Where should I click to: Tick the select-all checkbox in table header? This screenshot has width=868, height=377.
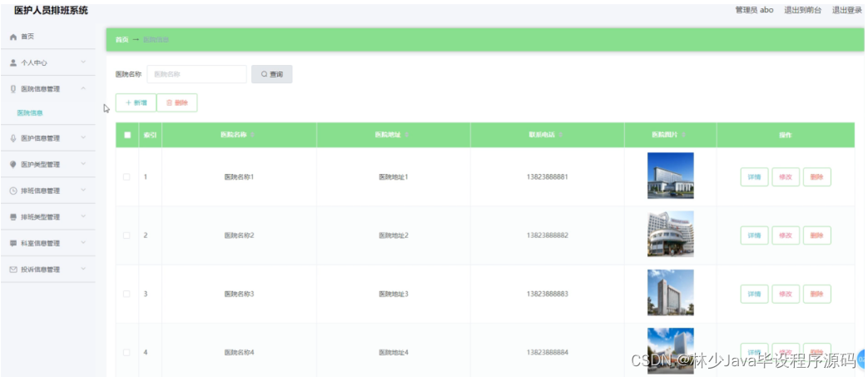(x=127, y=135)
